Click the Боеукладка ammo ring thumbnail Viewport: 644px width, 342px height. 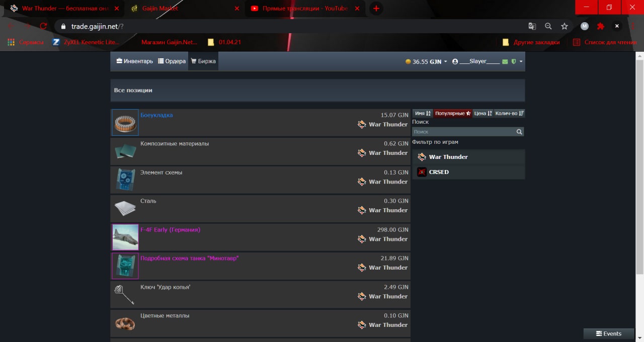pyautogui.click(x=125, y=123)
